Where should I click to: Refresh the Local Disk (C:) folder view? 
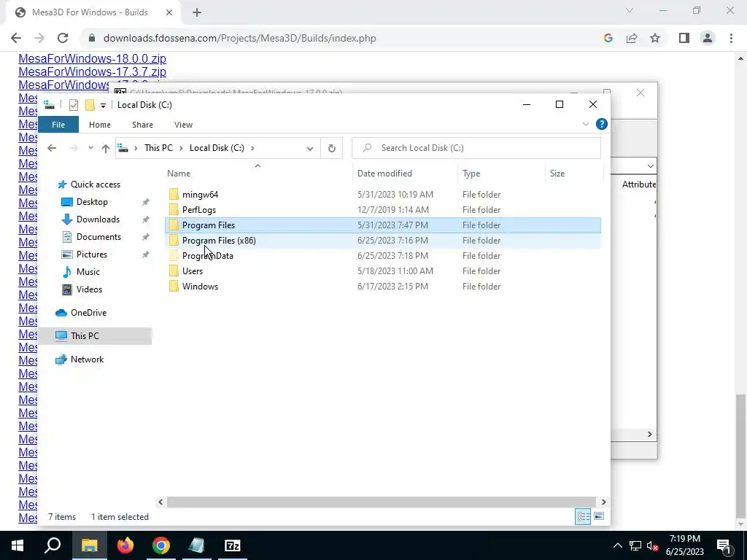(332, 149)
